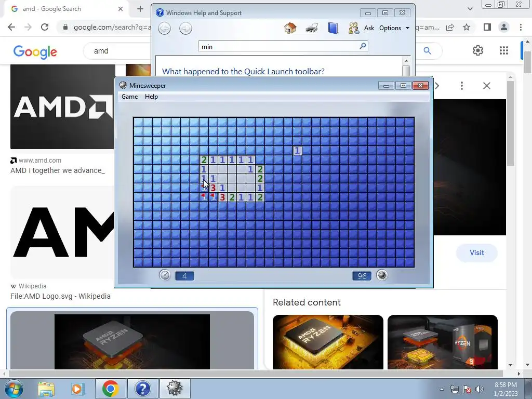Click the Chrome address bar URL
Viewport: 532px width, 399px height.
click(x=112, y=27)
